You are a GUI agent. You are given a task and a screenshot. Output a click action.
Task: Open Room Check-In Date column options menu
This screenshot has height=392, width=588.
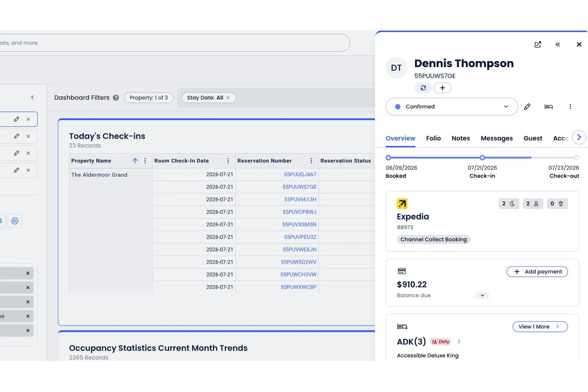[x=228, y=161]
